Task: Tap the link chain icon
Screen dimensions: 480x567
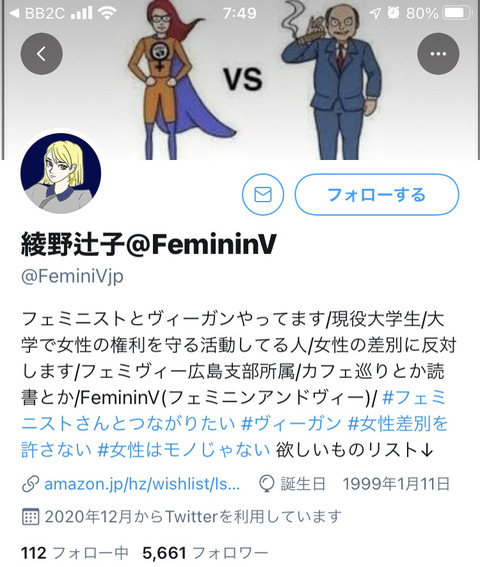Action: click(x=31, y=484)
